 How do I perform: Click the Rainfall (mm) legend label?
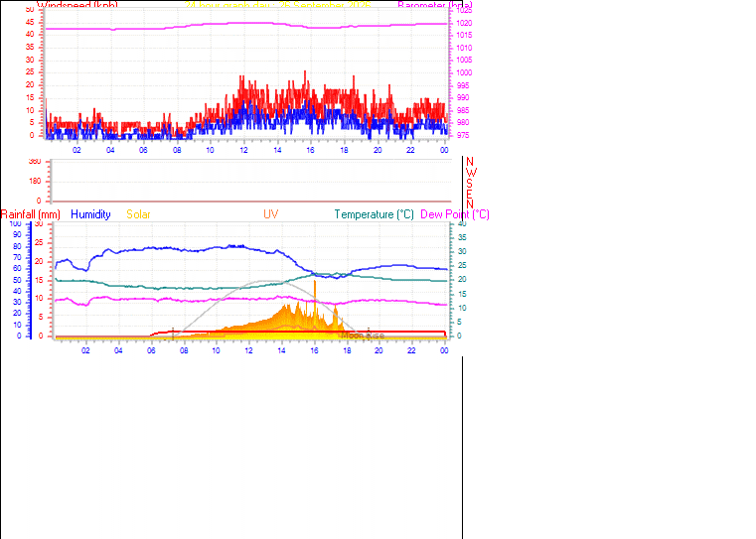point(31,214)
